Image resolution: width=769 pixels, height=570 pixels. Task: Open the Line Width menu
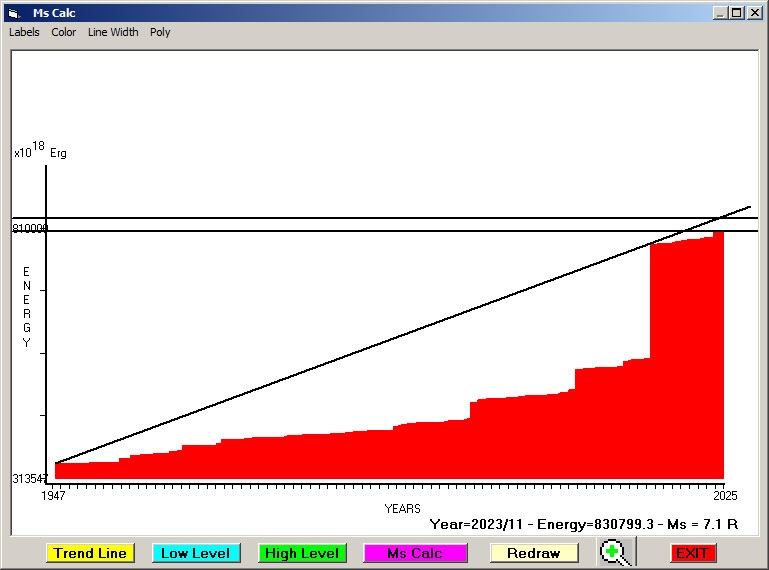[113, 32]
